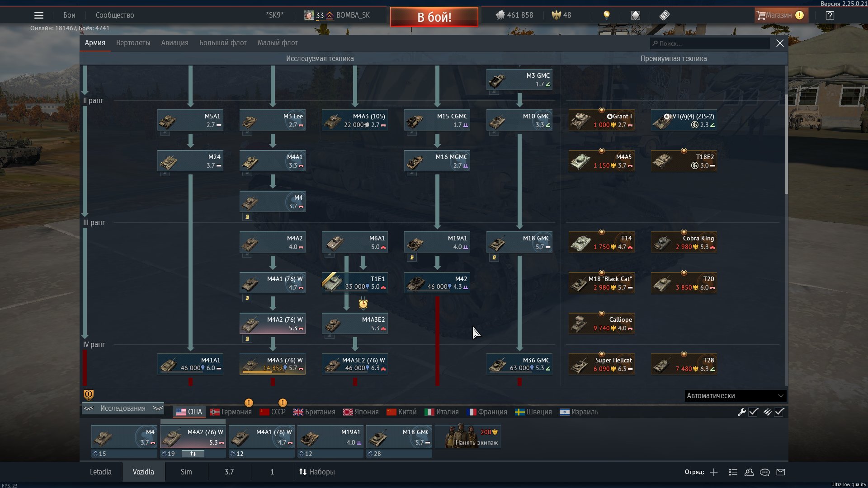Open the friends/squad people icon
The height and width of the screenshot is (488, 868).
(x=749, y=472)
